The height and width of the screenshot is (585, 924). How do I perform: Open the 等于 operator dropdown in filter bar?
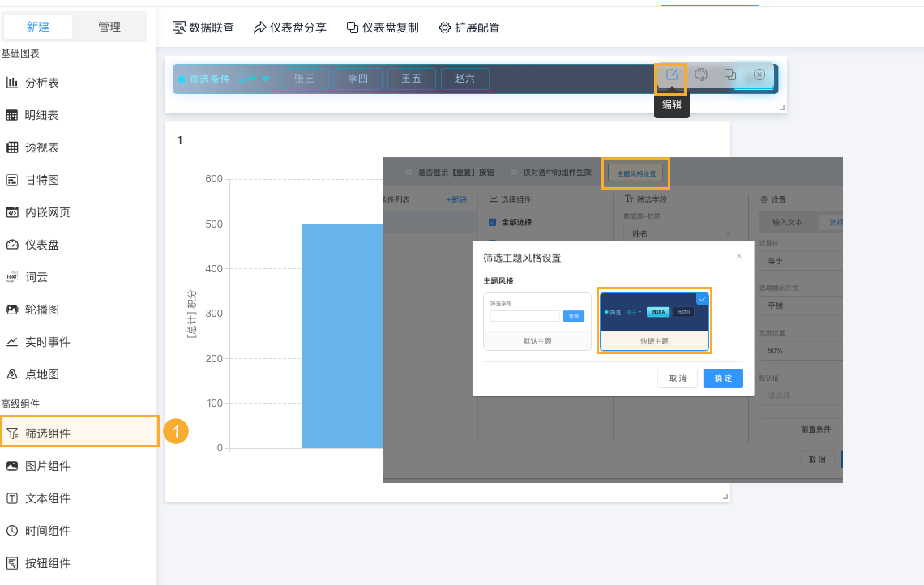pos(254,79)
